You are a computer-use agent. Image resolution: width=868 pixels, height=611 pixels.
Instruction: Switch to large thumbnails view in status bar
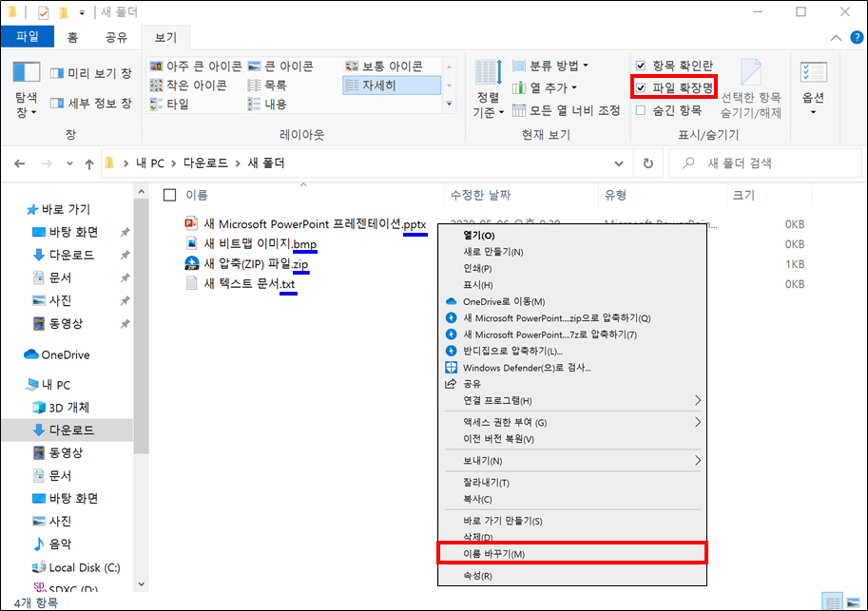coord(853,602)
